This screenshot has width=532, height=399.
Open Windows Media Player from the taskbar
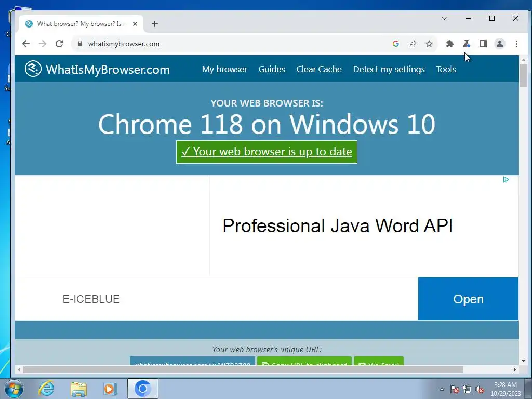(x=110, y=389)
